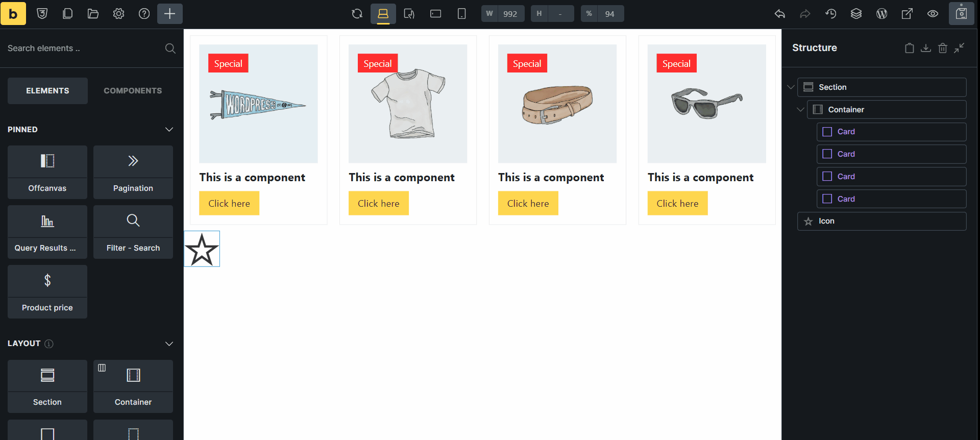Open the pages icon in top bar
Screen dimensions: 980x440
67,14
